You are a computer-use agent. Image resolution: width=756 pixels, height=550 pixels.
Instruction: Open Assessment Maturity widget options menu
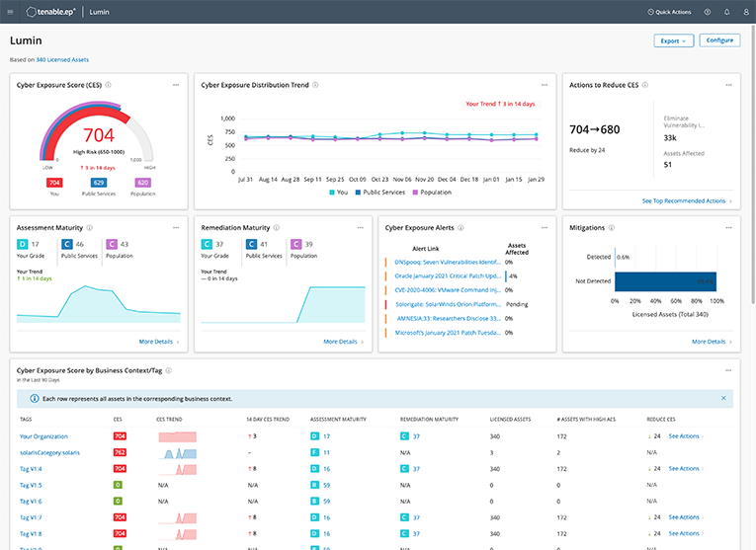(x=176, y=228)
